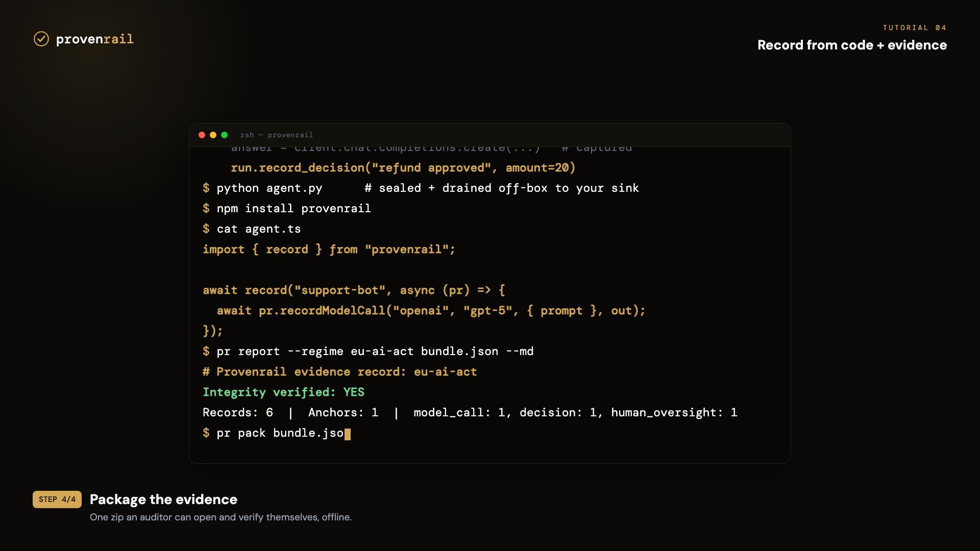Click the subtitle about auditor zip verification

(220, 517)
